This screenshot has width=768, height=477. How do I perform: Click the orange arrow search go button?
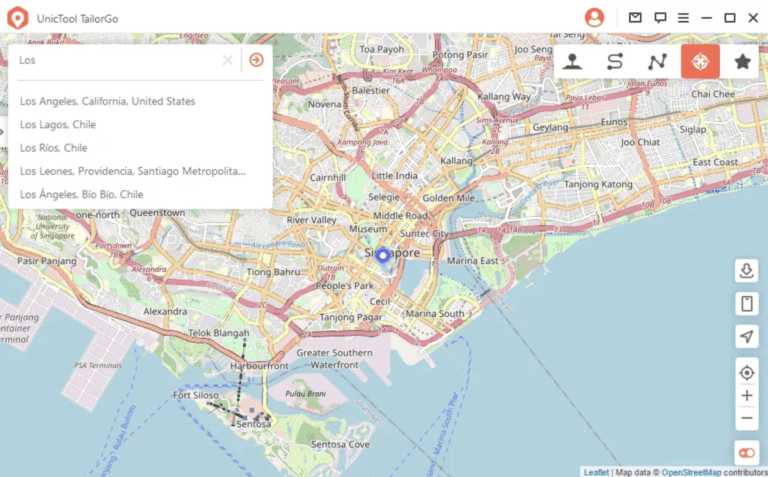pyautogui.click(x=256, y=60)
